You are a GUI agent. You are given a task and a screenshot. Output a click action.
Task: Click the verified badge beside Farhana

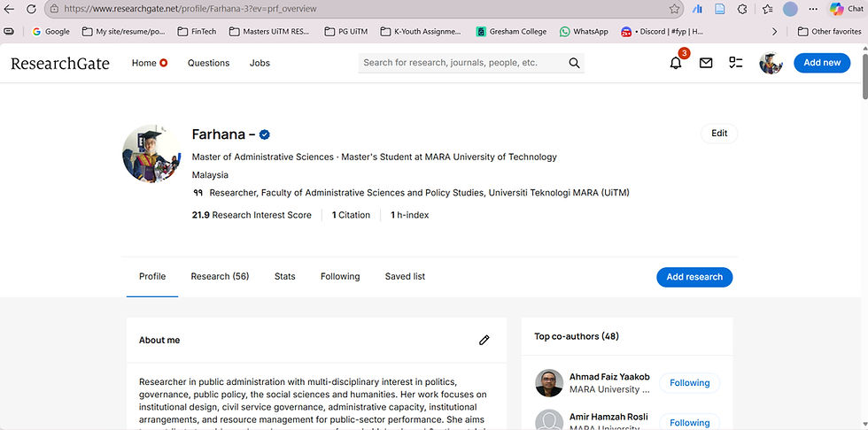[x=265, y=134]
